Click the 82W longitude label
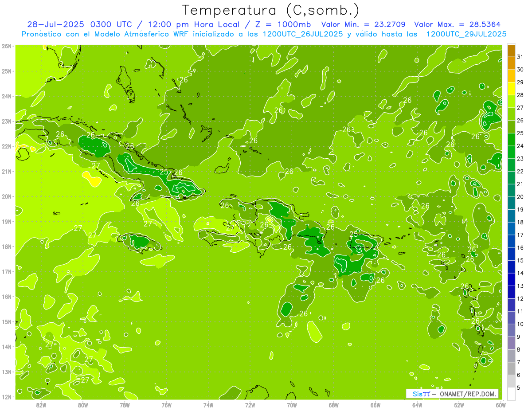This screenshot has height=411, width=532. coord(41,405)
